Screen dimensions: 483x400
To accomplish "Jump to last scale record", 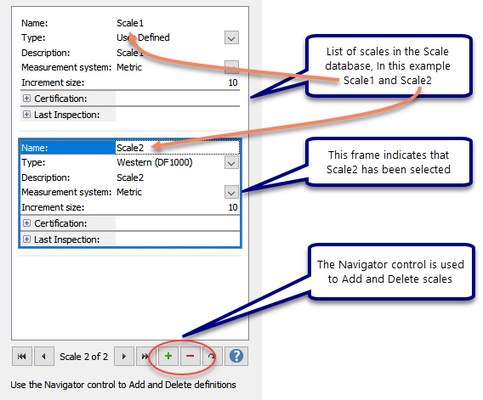I will [x=144, y=356].
